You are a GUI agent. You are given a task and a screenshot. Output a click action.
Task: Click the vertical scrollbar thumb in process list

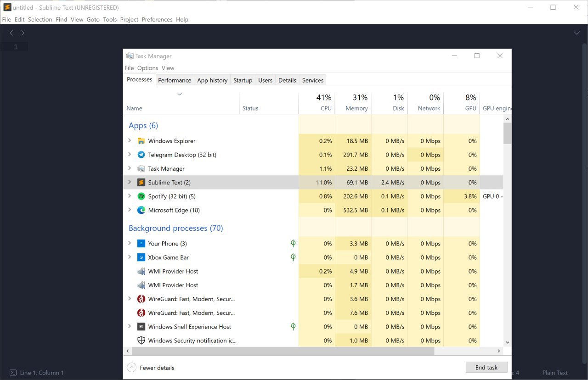(507, 133)
